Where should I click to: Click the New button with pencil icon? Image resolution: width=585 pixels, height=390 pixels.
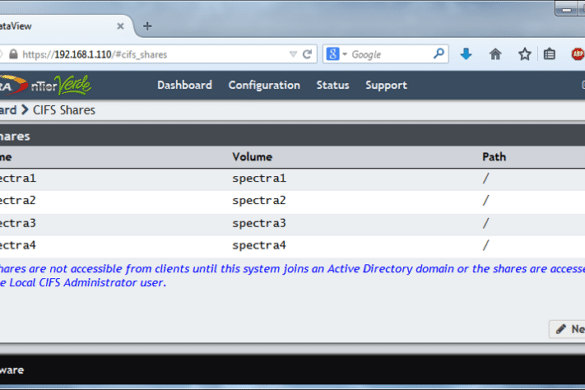pyautogui.click(x=567, y=329)
